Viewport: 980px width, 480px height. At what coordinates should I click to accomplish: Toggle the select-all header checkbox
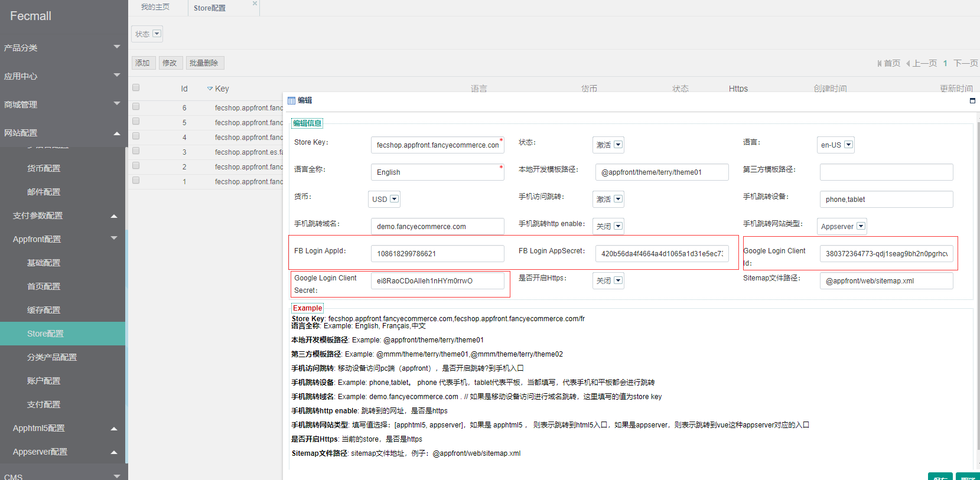136,87
